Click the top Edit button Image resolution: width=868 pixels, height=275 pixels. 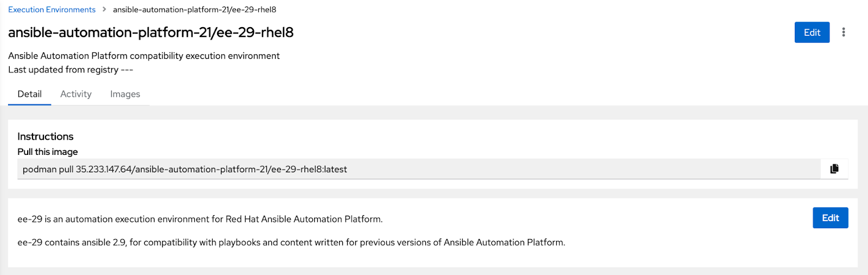[x=812, y=33]
